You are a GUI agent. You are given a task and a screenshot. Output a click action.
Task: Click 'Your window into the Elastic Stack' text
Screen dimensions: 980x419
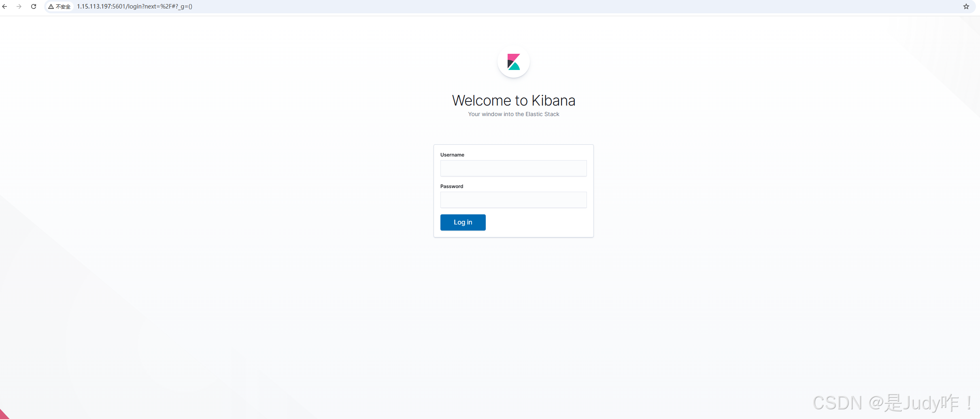[513, 114]
